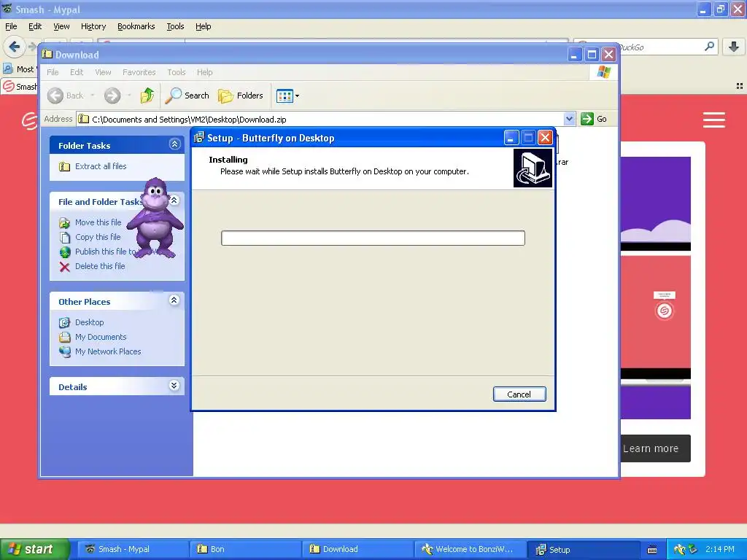Screen dimensions: 747x560
Task: Switch to Setup taskbar button
Action: point(583,550)
